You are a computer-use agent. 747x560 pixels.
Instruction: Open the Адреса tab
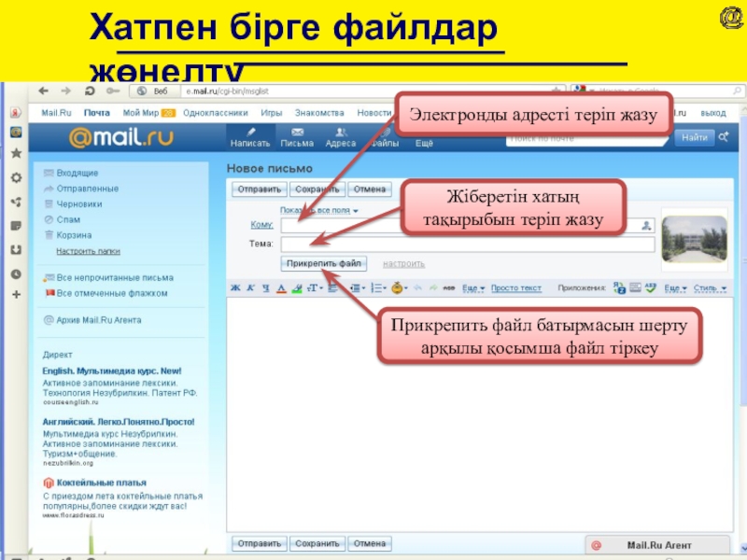(x=341, y=137)
